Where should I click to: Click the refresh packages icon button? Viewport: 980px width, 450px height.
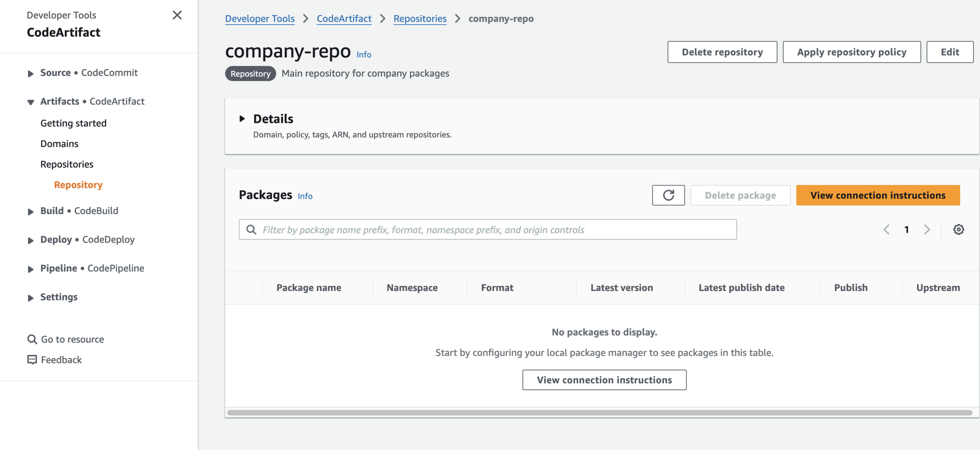[x=668, y=195]
